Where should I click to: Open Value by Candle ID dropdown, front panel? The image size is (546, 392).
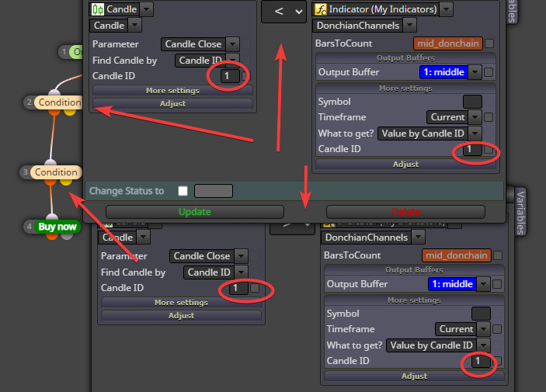(475, 134)
